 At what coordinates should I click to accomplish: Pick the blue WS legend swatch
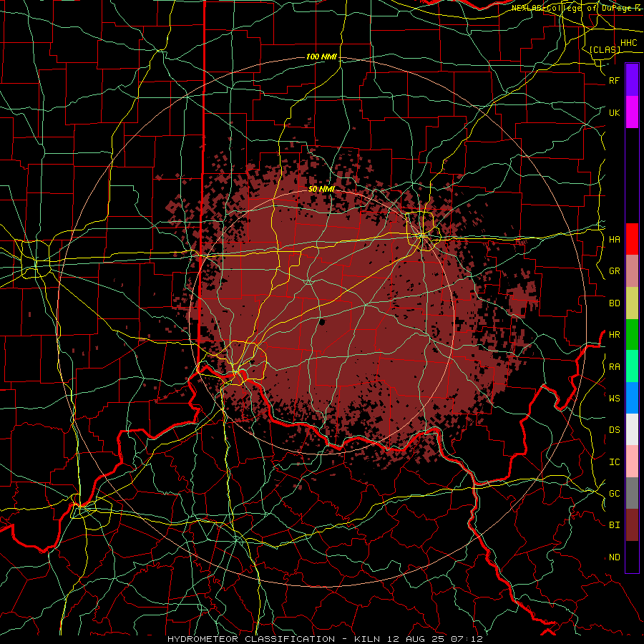(x=632, y=398)
